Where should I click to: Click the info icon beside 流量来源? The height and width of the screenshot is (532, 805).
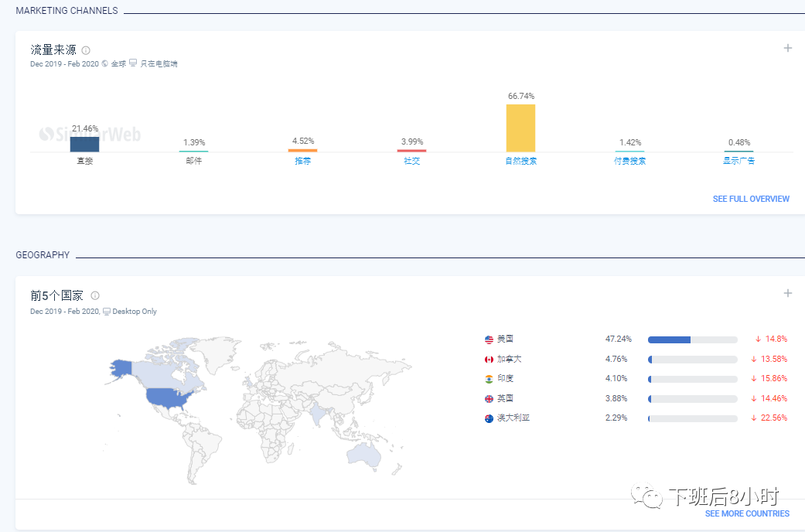pyautogui.click(x=86, y=50)
